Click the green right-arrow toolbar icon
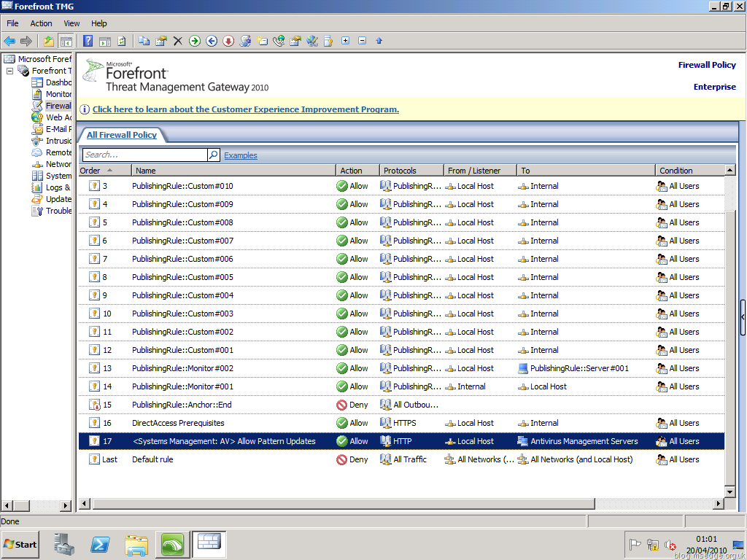 click(194, 41)
